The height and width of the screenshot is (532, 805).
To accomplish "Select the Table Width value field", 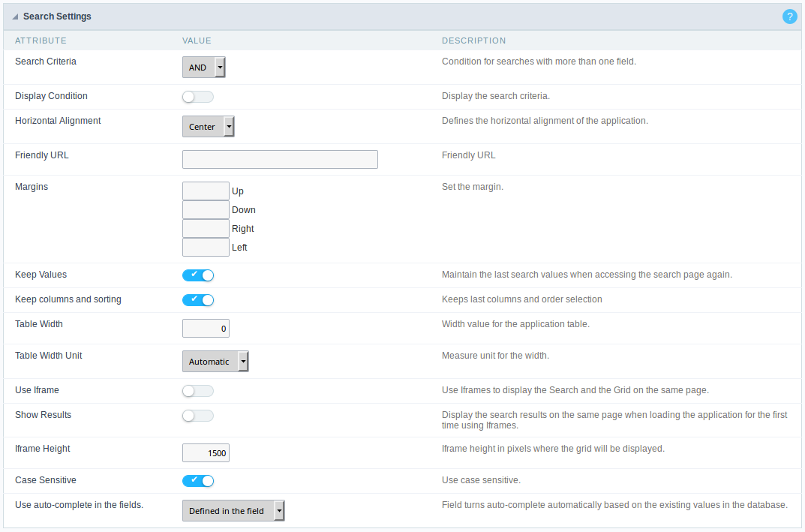I will [x=206, y=328].
